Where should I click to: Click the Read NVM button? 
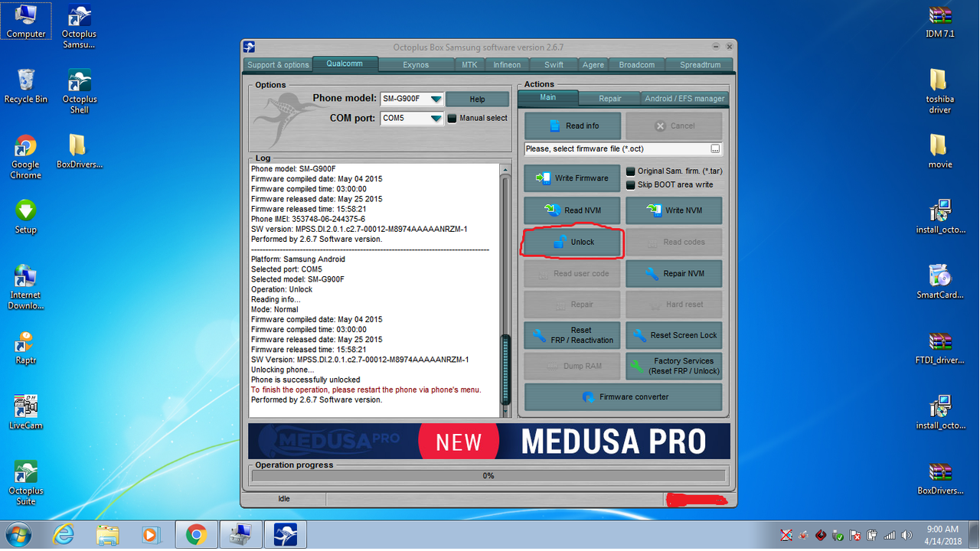(x=573, y=210)
